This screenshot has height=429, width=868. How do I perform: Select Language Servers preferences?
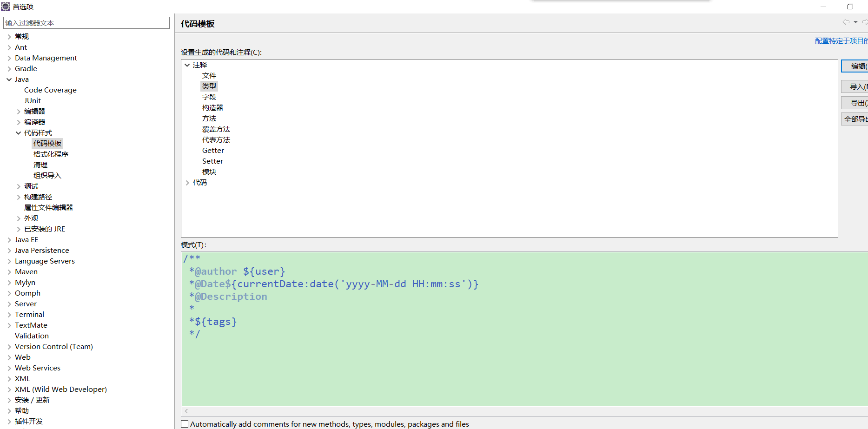tap(45, 261)
